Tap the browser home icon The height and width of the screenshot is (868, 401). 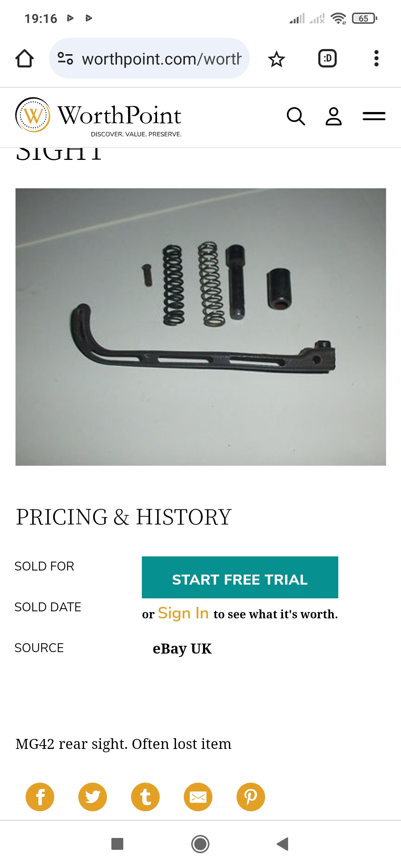25,59
